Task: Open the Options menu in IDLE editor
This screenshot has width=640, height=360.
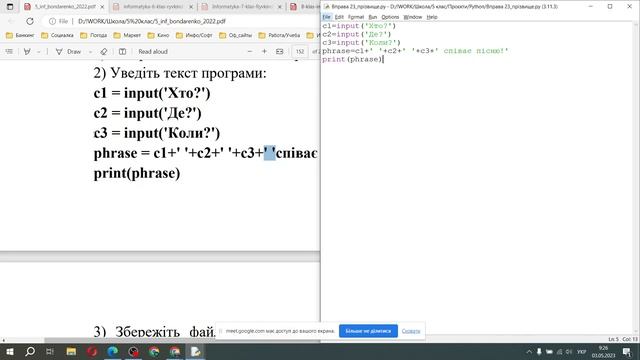Action: pos(390,17)
